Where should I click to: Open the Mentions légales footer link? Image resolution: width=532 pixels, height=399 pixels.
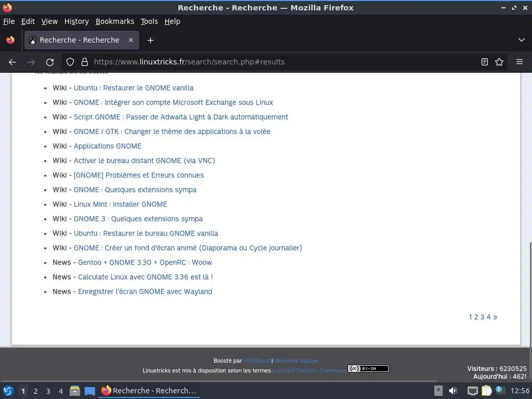click(x=296, y=361)
